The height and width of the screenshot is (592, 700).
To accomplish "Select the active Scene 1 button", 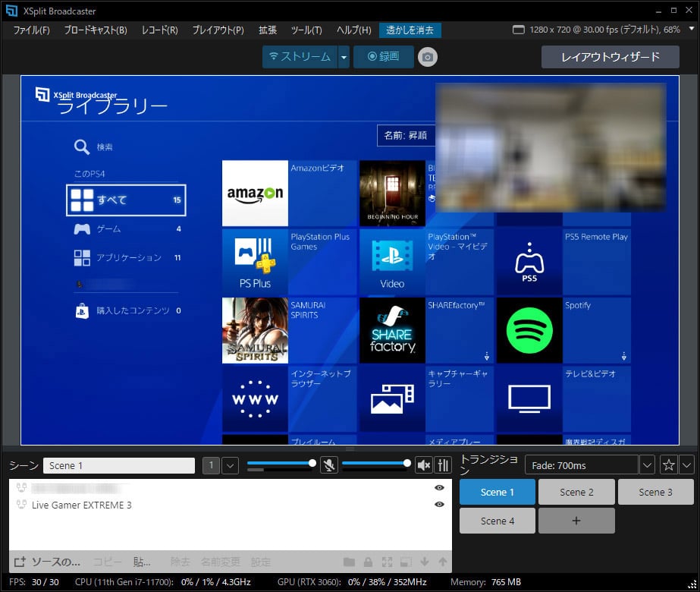I will [x=498, y=492].
